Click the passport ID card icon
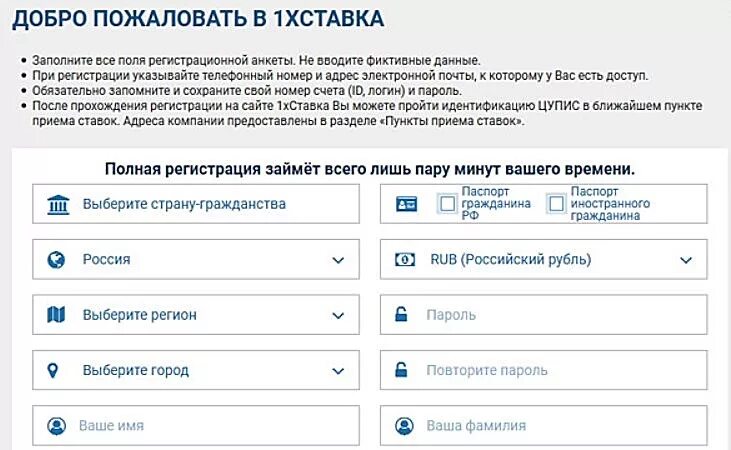This screenshot has width=731, height=450. click(x=407, y=204)
